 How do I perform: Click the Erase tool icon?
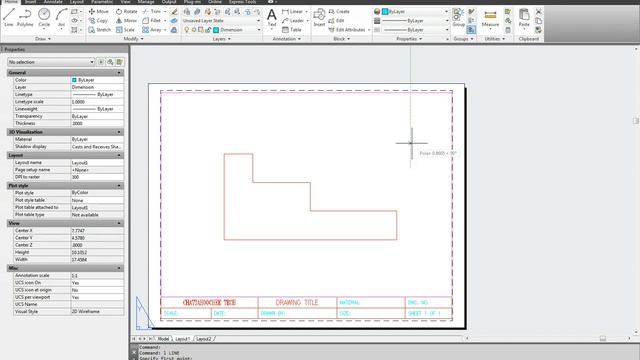[x=174, y=11]
